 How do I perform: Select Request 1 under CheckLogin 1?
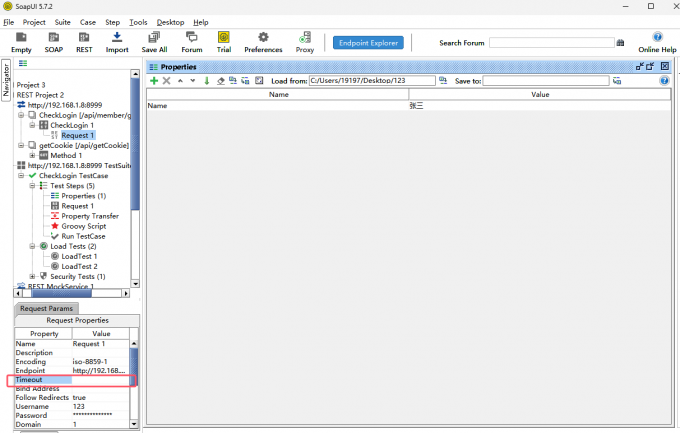77,135
